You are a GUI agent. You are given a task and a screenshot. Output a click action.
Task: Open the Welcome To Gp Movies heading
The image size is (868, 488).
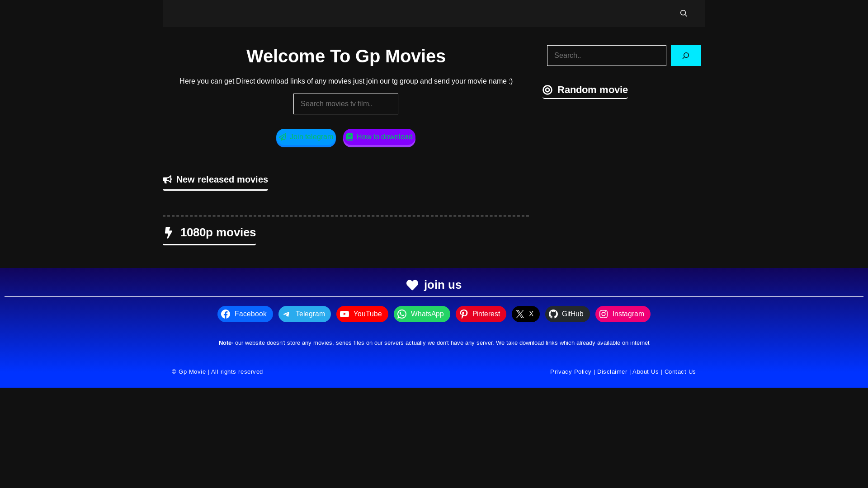click(346, 56)
